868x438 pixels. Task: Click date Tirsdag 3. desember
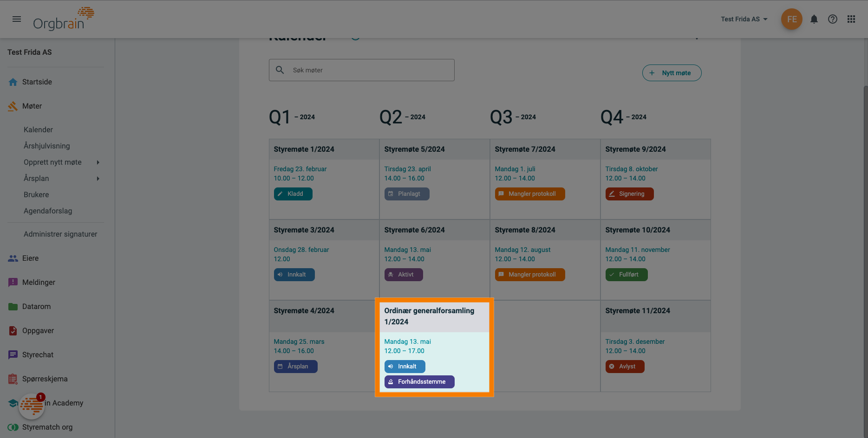tap(635, 342)
